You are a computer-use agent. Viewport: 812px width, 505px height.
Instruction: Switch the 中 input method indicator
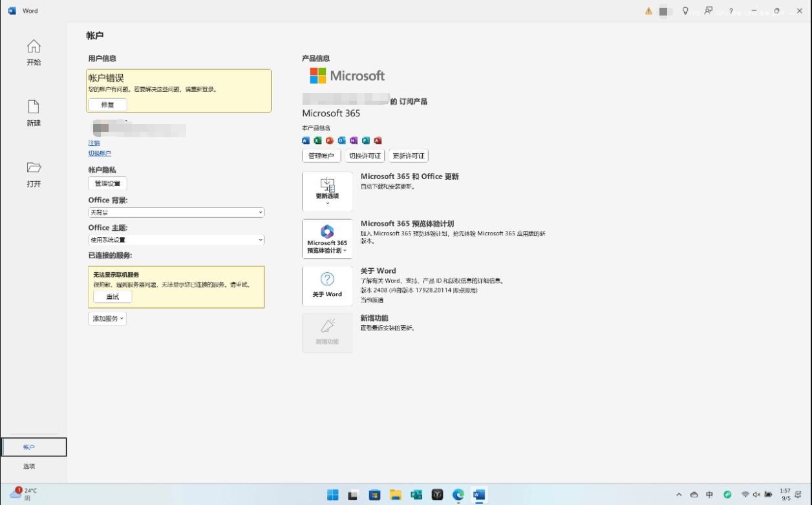click(x=710, y=495)
